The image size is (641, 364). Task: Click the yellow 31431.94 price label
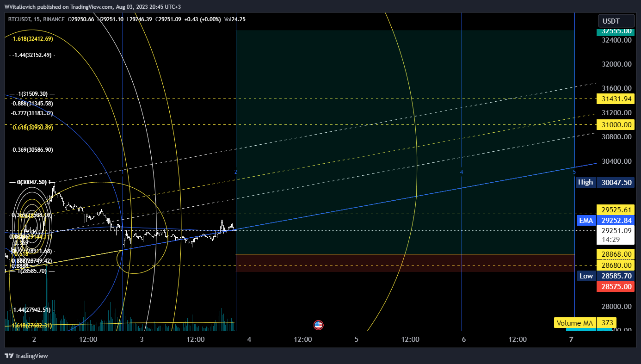615,99
